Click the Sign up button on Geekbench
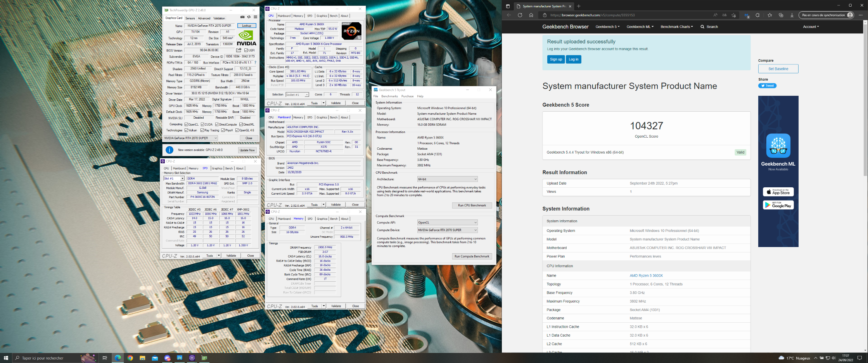This screenshot has width=868, height=363. pos(556,59)
